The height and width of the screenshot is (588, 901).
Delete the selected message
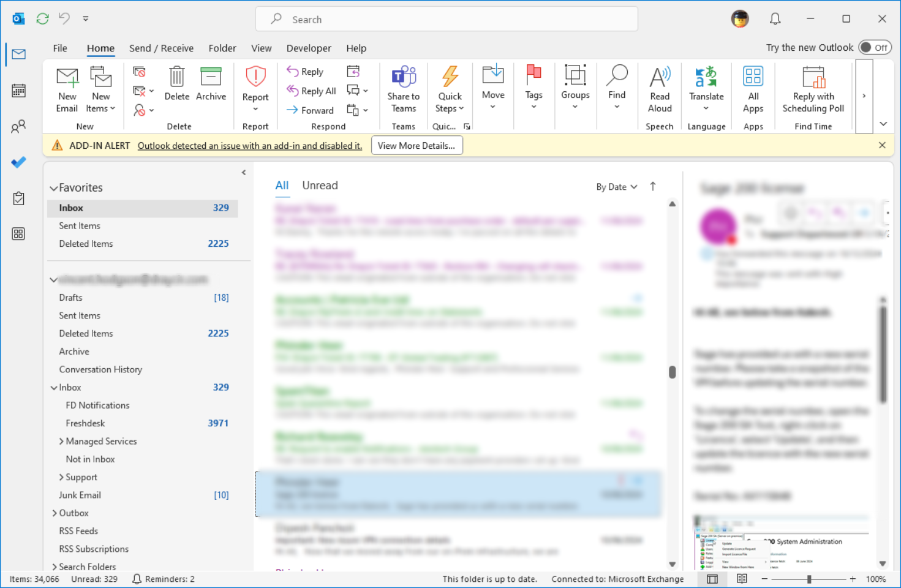(177, 84)
